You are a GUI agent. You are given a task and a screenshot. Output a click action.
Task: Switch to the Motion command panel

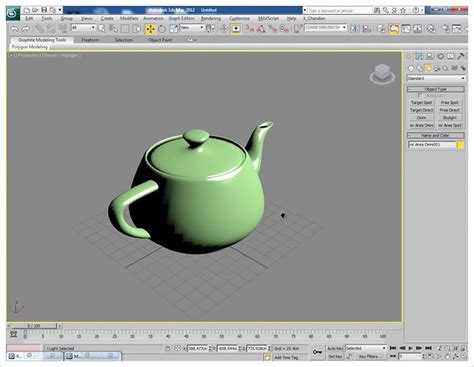point(440,56)
